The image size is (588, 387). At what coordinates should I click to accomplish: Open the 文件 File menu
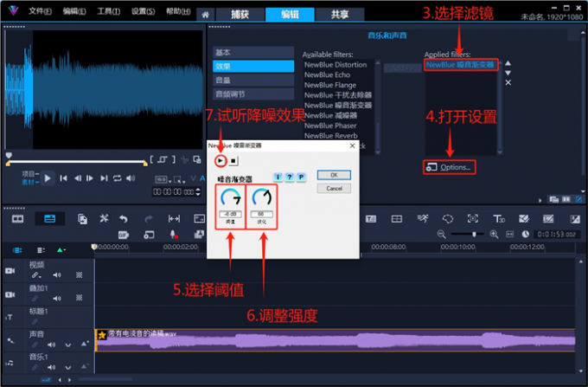[40, 11]
